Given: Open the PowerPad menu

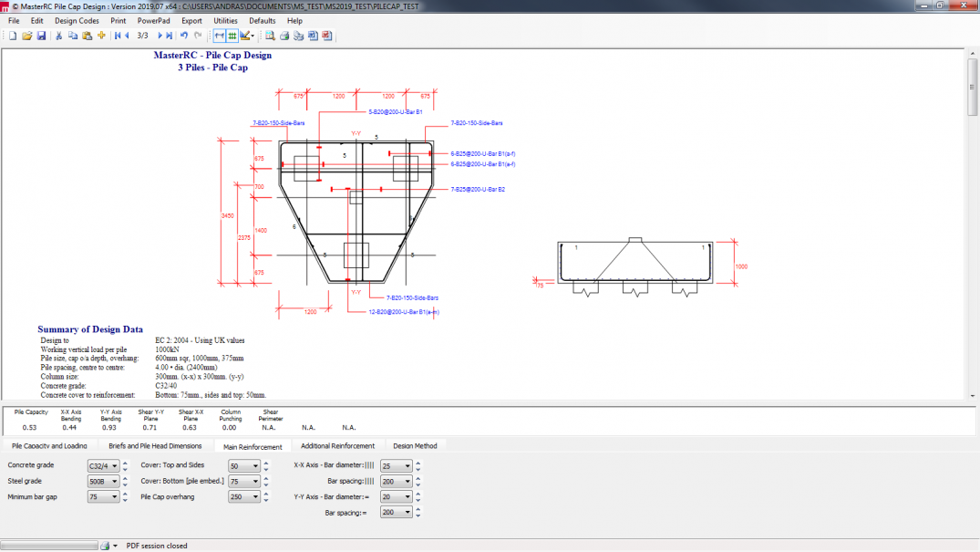Looking at the screenshot, I should [x=154, y=21].
